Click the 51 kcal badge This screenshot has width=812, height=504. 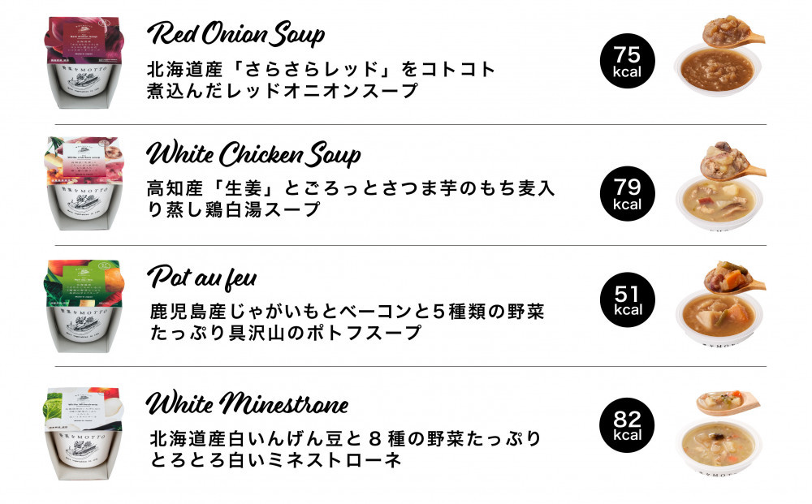click(627, 300)
